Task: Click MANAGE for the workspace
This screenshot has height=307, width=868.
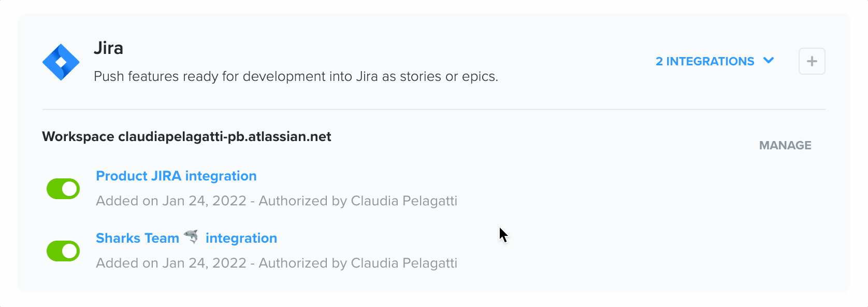Action: tap(785, 145)
